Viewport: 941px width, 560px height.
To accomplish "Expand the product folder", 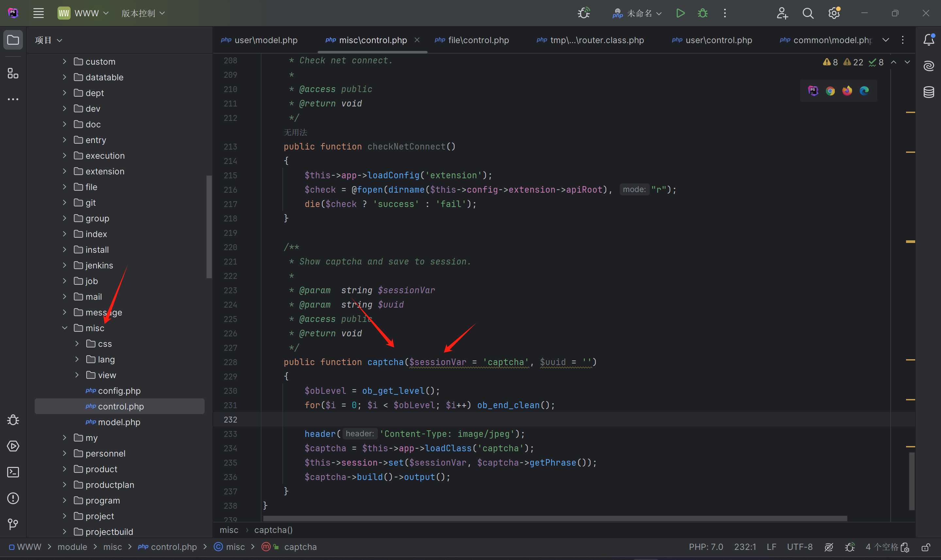I will [x=65, y=469].
